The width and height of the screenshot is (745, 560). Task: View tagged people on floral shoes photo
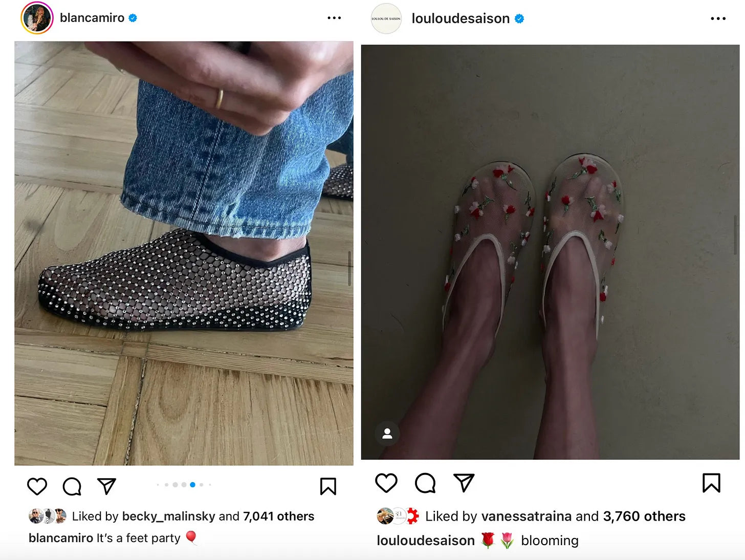(387, 434)
